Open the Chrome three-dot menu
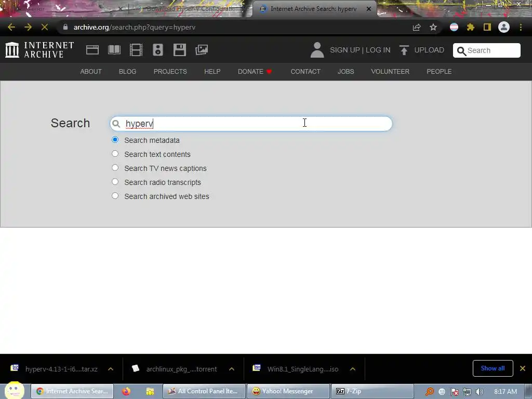 [521, 27]
